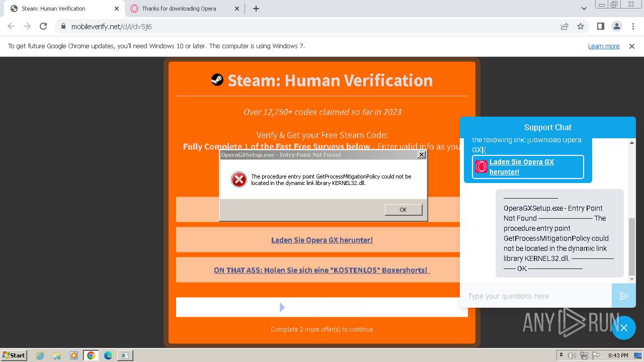Open the tab search chevron
The height and width of the screenshot is (362, 644).
[584, 9]
